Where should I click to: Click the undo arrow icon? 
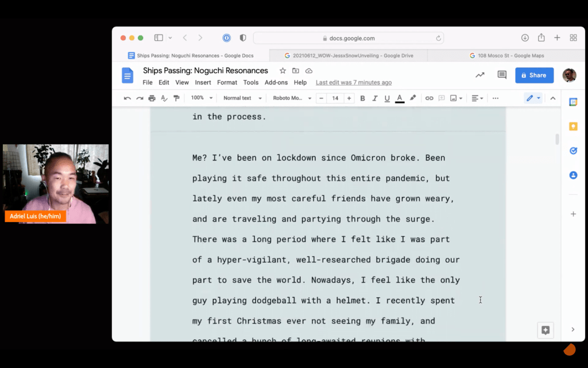pos(127,98)
